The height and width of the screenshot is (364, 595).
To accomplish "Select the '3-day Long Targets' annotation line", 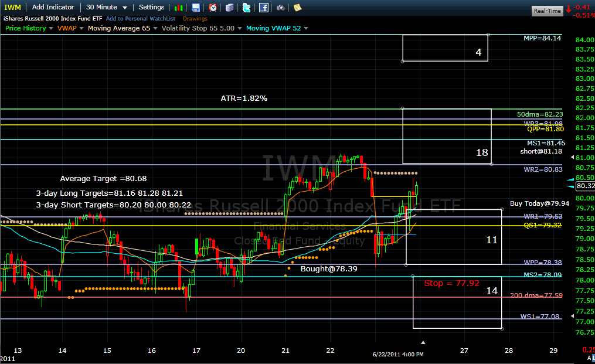I will 109,193.
